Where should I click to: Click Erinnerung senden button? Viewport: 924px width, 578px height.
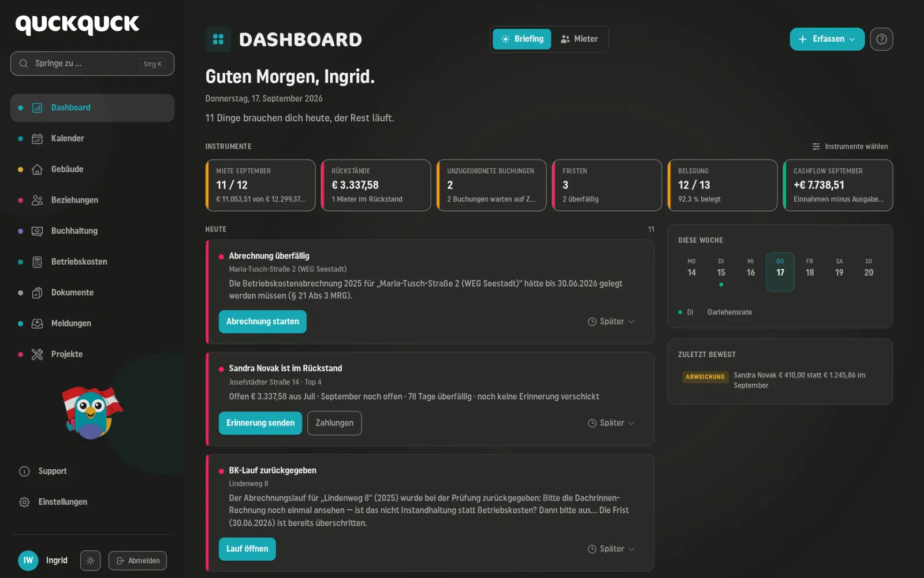[260, 423]
